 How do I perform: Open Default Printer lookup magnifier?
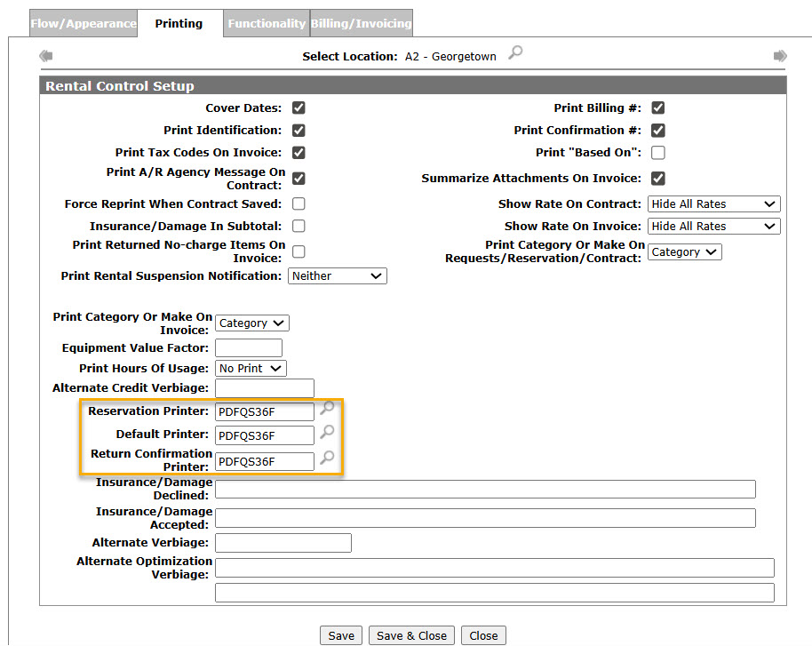327,433
